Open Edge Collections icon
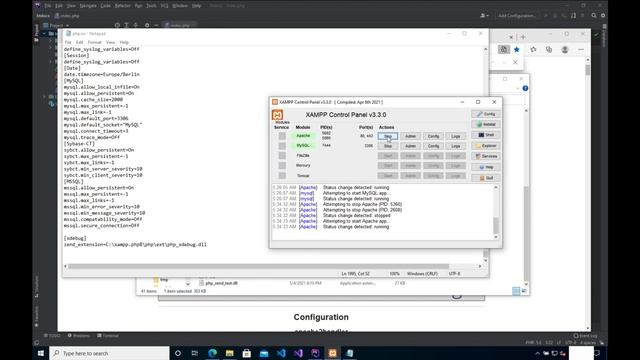 [x=549, y=49]
